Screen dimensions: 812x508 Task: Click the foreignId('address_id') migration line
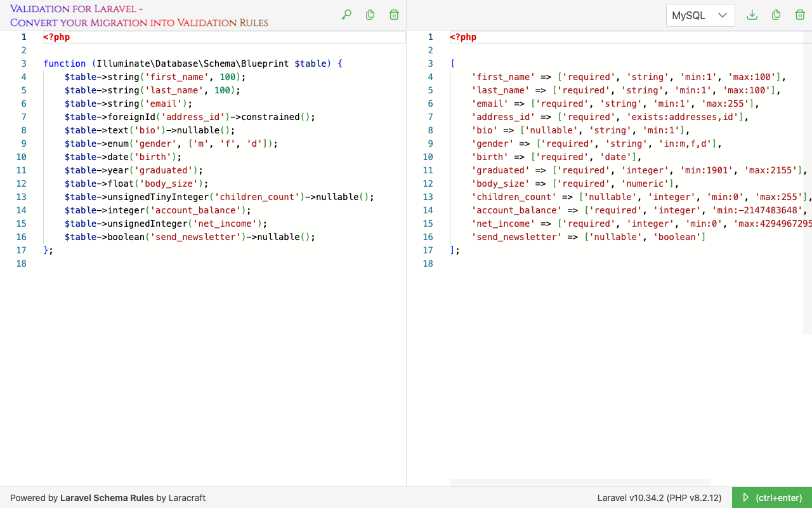[x=190, y=117]
